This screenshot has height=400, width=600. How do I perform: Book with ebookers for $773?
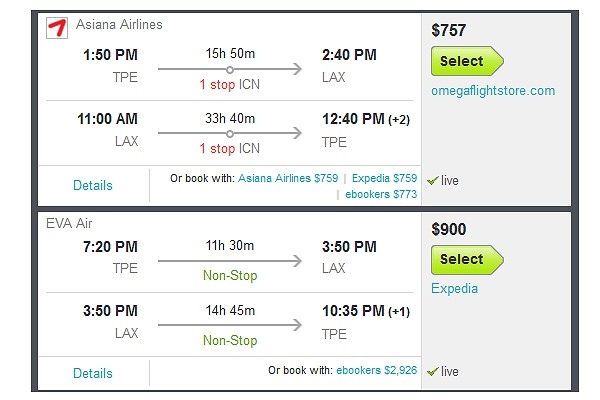[381, 193]
